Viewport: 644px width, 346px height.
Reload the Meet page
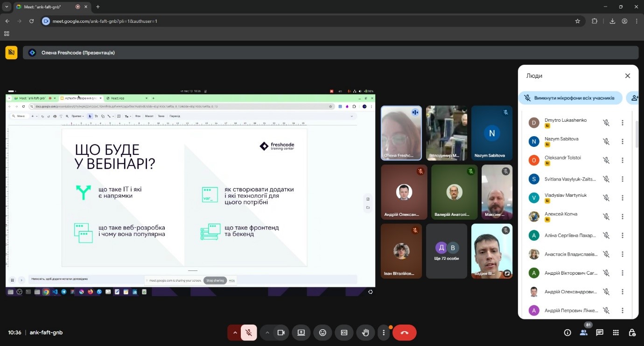(32, 21)
